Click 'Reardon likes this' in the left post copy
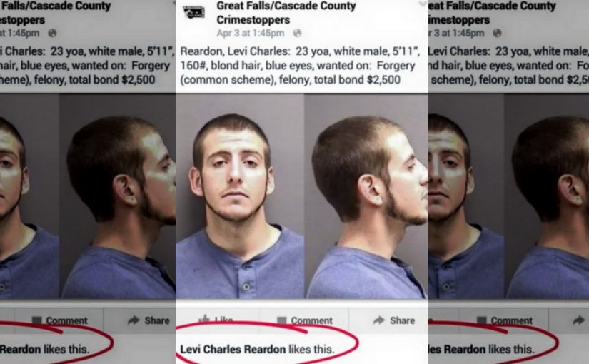 [44, 349]
